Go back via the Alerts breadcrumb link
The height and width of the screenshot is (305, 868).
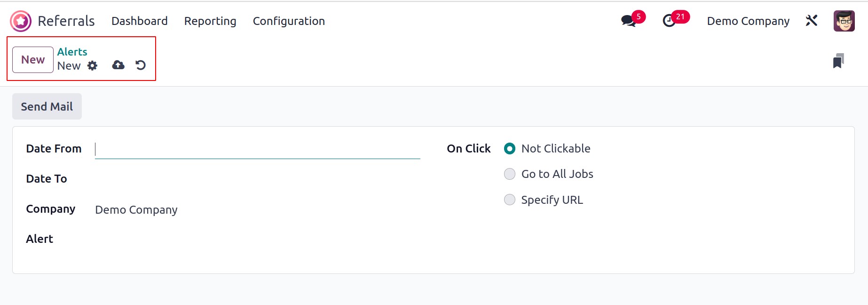(x=72, y=52)
